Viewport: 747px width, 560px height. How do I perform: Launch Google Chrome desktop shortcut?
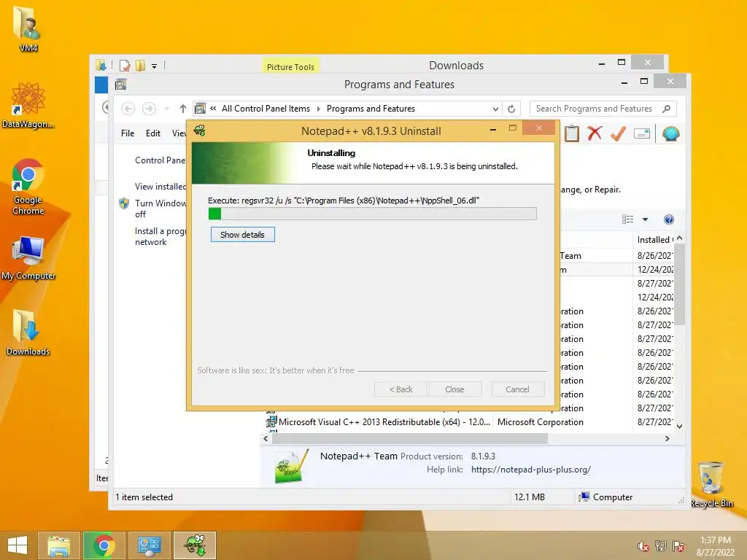(x=28, y=186)
